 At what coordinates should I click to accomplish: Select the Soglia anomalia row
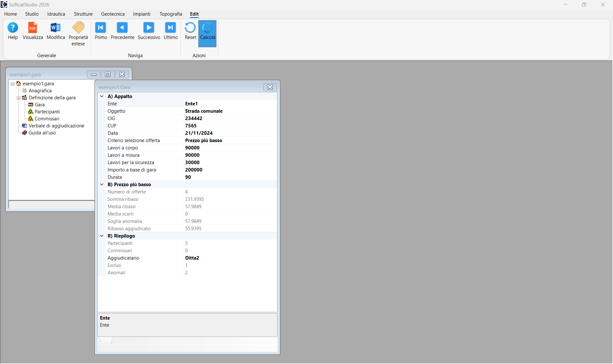[191, 221]
